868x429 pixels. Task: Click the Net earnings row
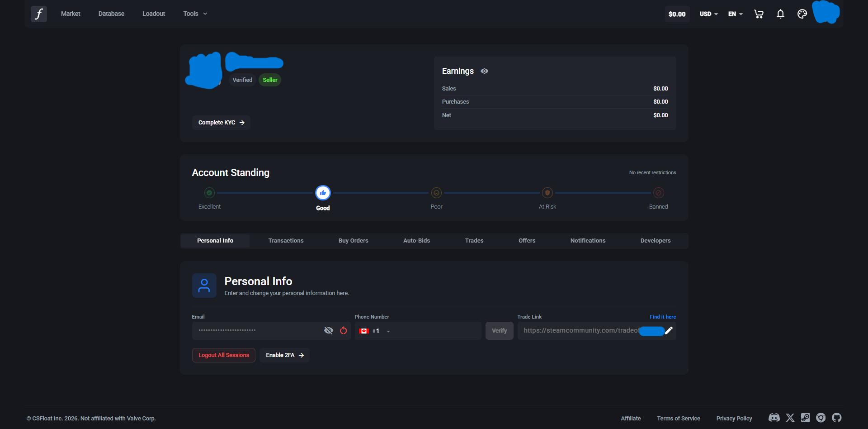(555, 115)
